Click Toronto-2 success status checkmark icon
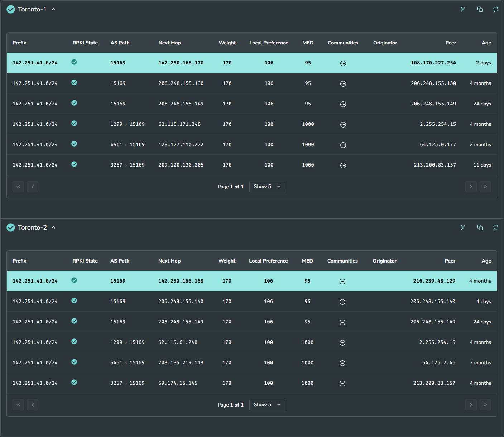The image size is (504, 437). click(11, 227)
